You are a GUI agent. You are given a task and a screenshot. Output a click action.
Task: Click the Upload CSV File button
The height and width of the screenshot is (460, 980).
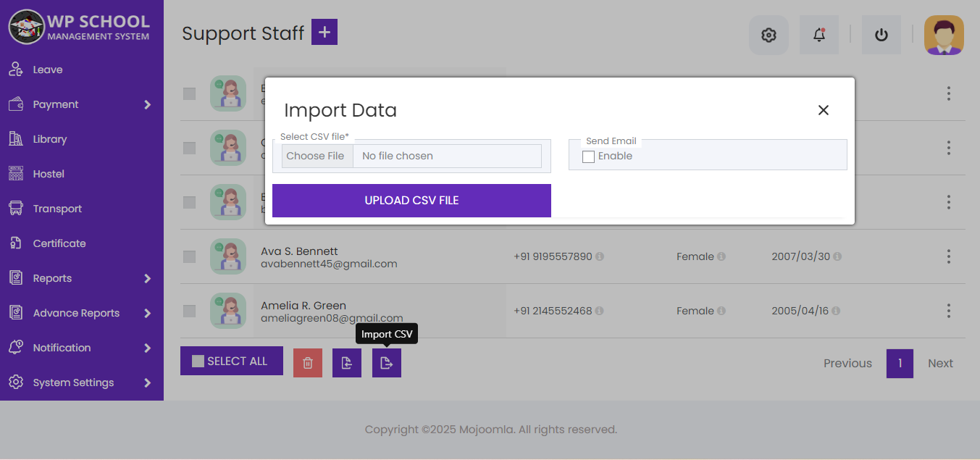click(x=411, y=201)
